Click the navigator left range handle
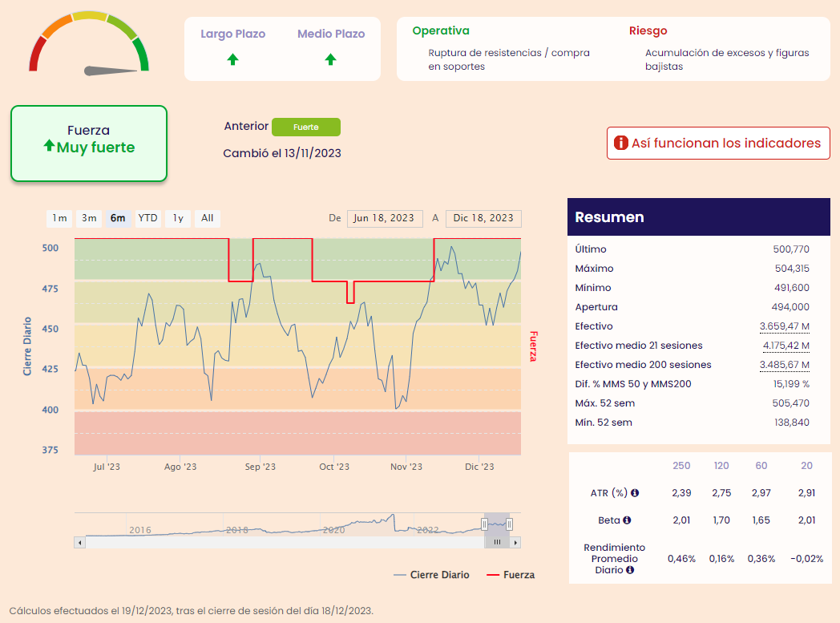Image resolution: width=840 pixels, height=623 pixels. [x=484, y=524]
